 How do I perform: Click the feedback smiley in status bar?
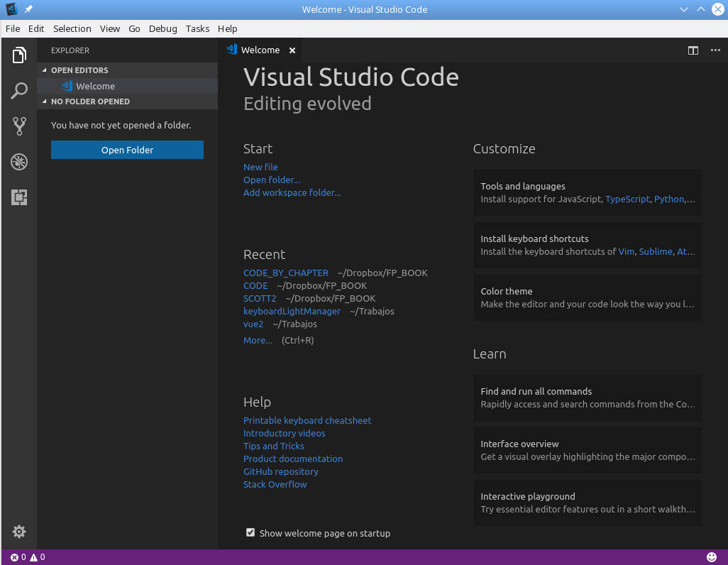tap(712, 557)
